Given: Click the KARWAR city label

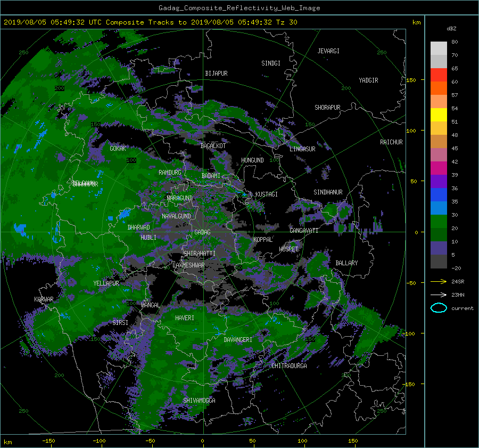Looking at the screenshot, I should (x=44, y=299).
